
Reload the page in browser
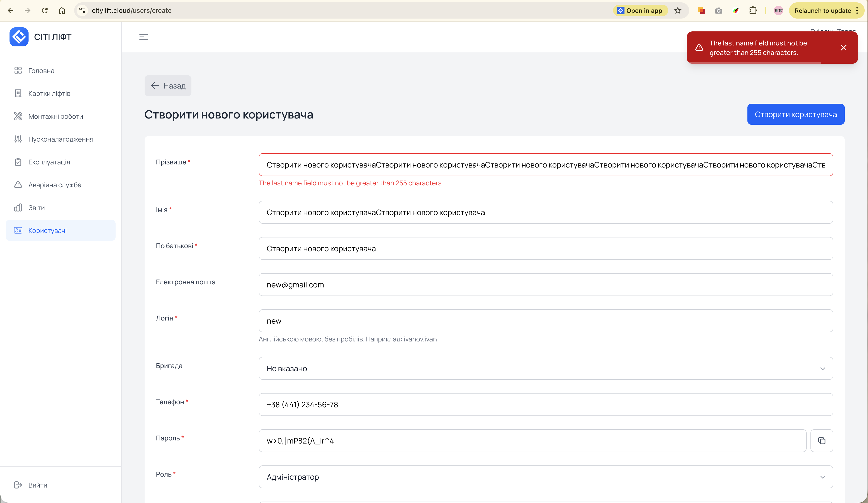pos(45,11)
